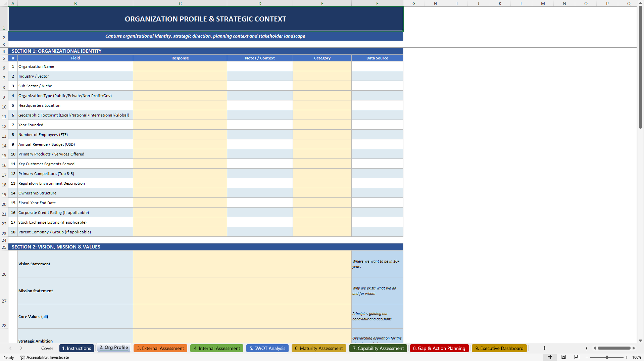Image resolution: width=644 pixels, height=361 pixels.
Task: Click Number of Employees (FTE) field
Action: coord(76,135)
